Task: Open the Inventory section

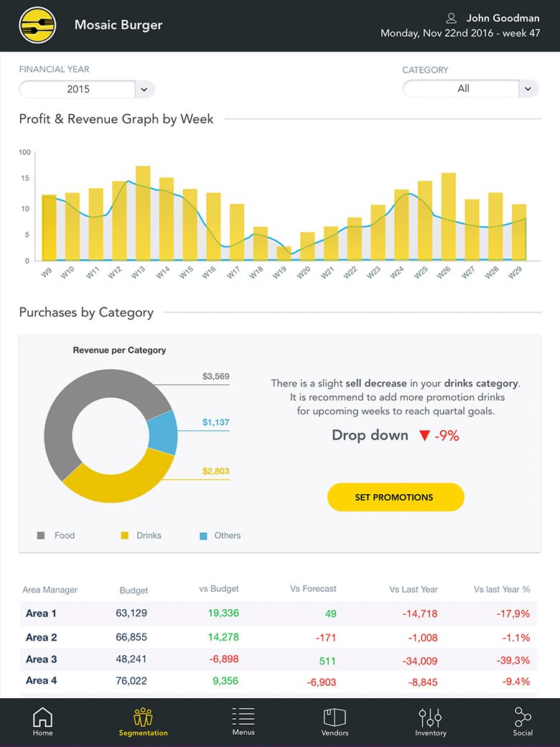Action: [x=430, y=720]
